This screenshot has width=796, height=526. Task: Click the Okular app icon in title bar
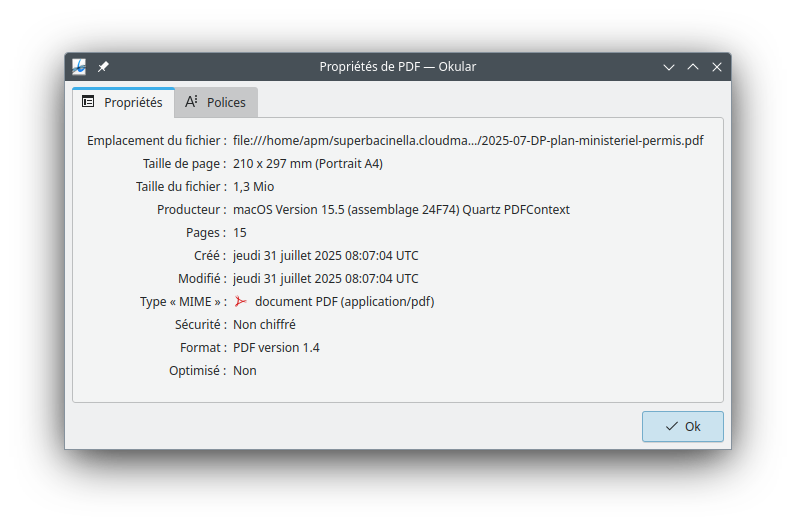pos(80,67)
